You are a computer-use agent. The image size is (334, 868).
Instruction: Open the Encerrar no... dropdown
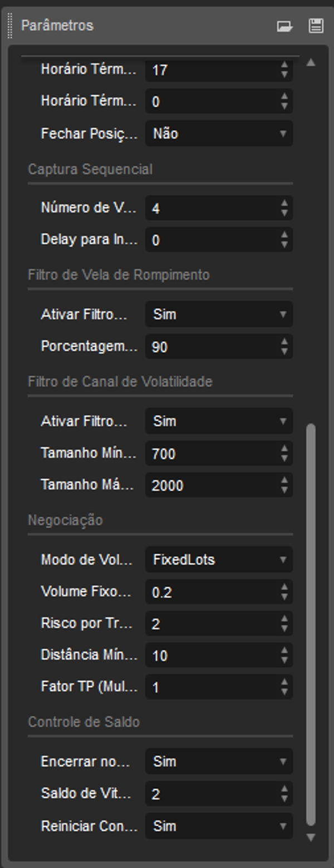tap(219, 762)
